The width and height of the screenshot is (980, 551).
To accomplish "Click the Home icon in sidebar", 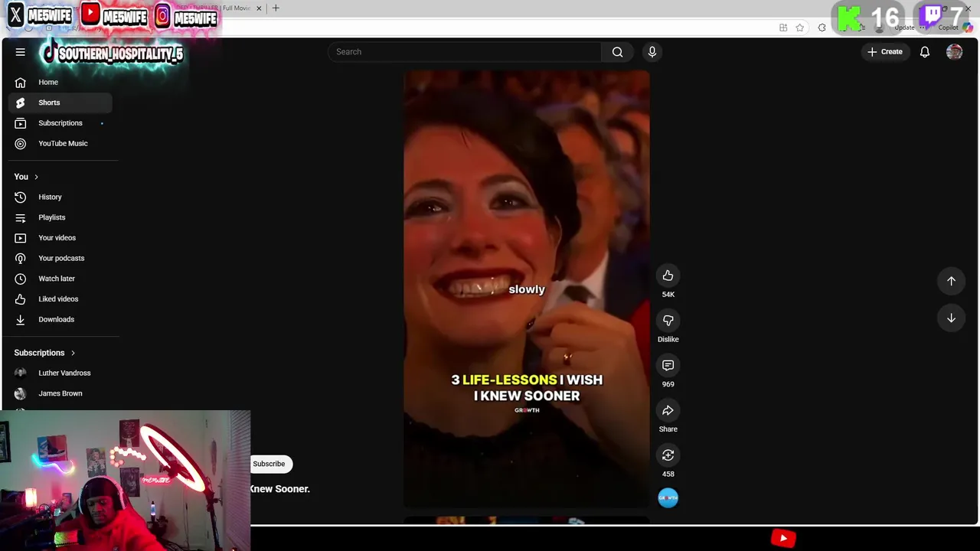I will 21,82.
